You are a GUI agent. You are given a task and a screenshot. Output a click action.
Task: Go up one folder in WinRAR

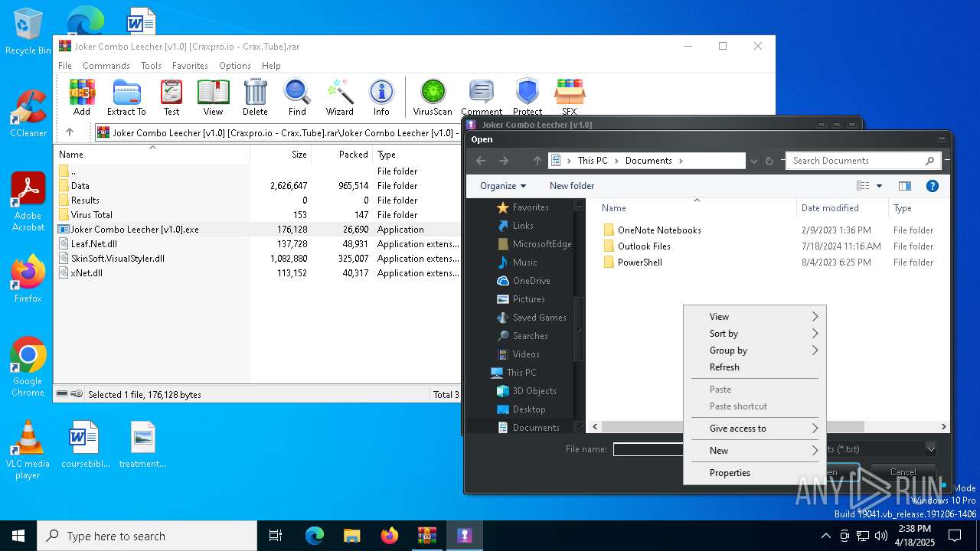[x=70, y=132]
